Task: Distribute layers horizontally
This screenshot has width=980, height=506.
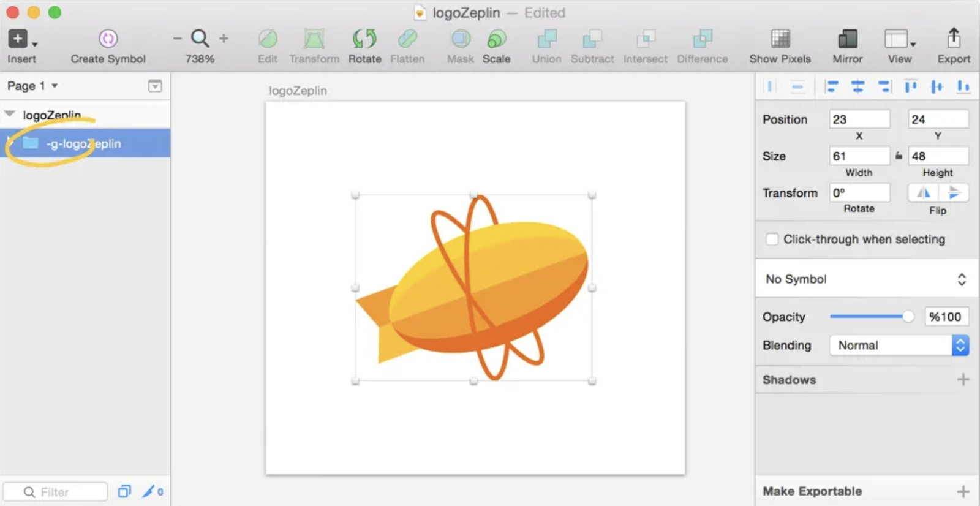Action: (x=770, y=86)
